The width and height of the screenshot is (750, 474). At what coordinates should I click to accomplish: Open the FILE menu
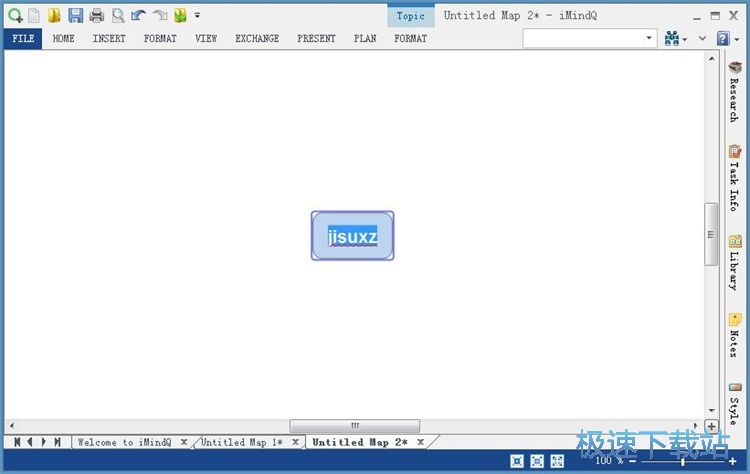tap(23, 39)
